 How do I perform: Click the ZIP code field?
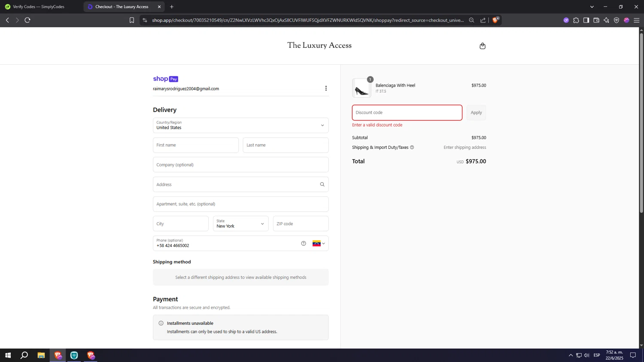(301, 223)
